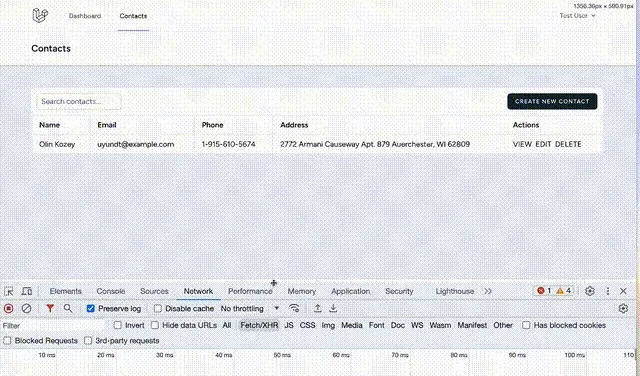The height and width of the screenshot is (376, 640).
Task: Clear the network log
Action: tap(27, 308)
